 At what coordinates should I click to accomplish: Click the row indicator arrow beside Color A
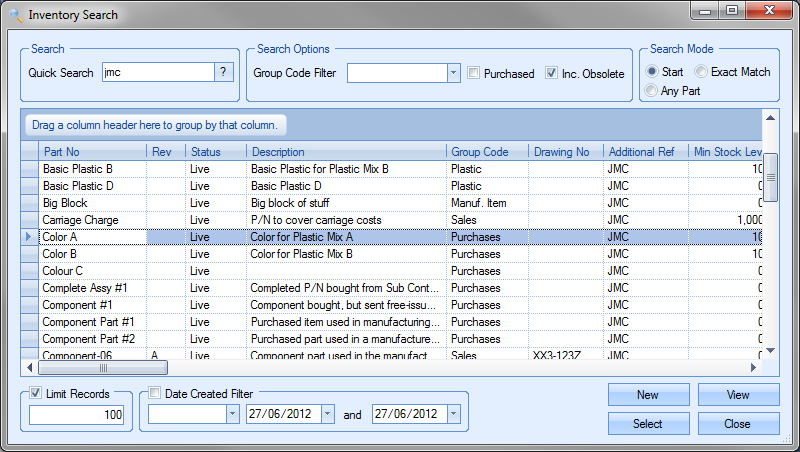[29, 237]
